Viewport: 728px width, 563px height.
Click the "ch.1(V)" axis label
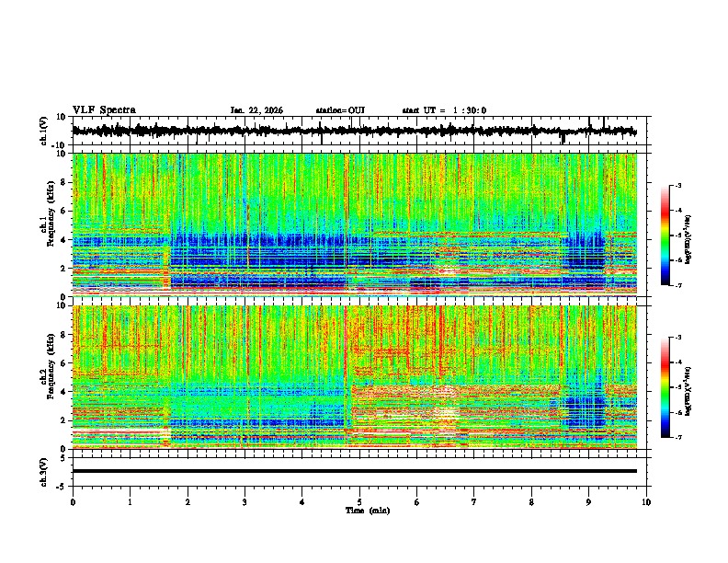point(44,131)
